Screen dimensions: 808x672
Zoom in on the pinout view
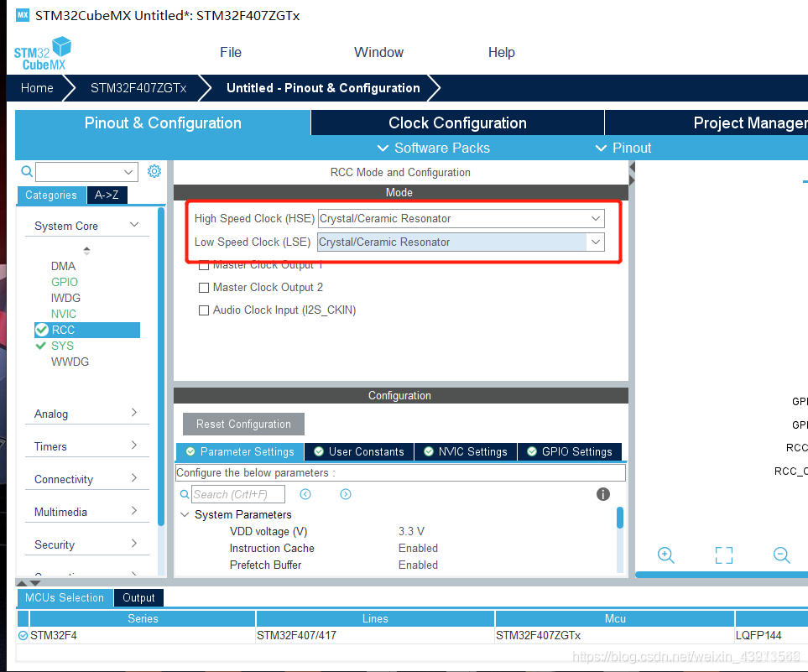tap(665, 555)
